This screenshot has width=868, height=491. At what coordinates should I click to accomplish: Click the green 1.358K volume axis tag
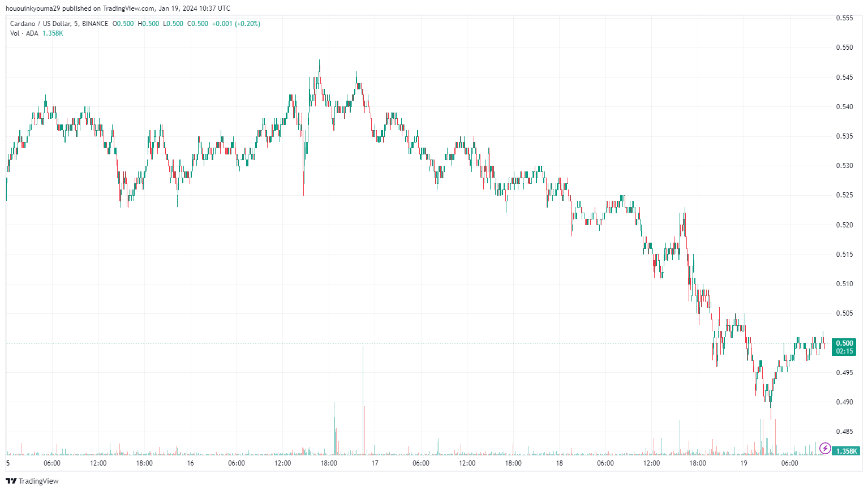coord(847,451)
